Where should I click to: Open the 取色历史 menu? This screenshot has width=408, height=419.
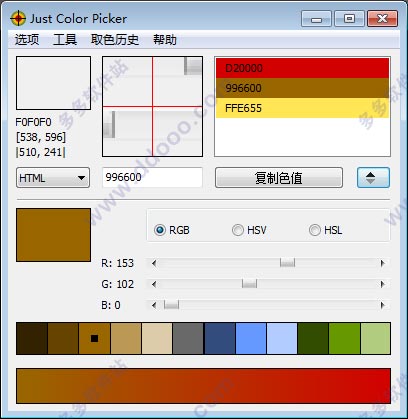tap(115, 40)
